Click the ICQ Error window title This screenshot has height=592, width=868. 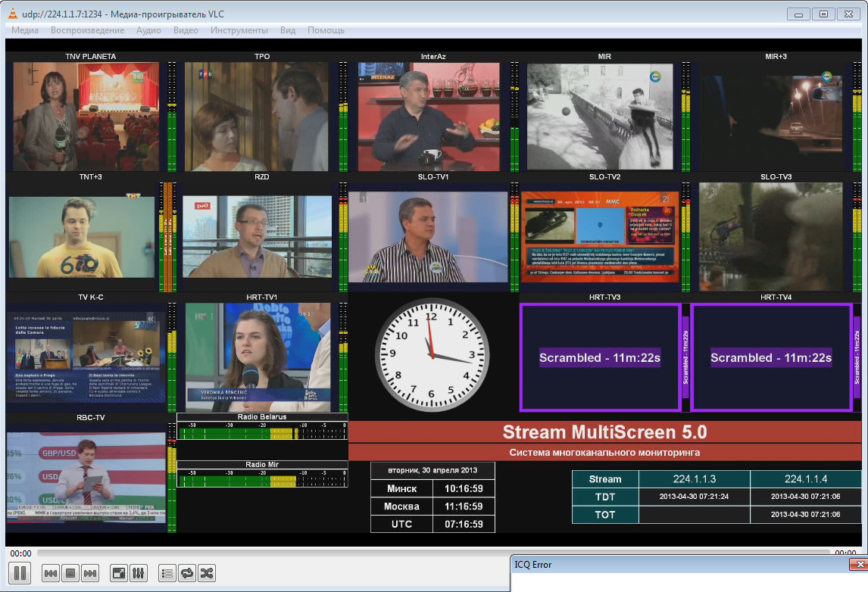[533, 564]
